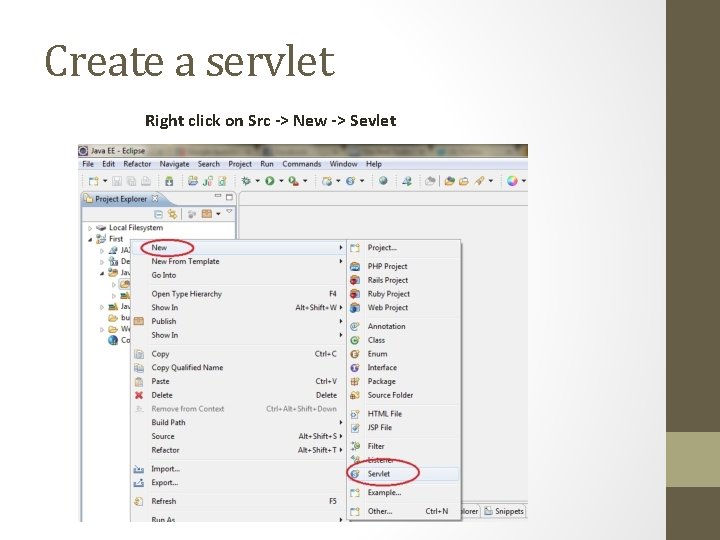Click the Web Project icon
Image resolution: width=720 pixels, height=540 pixels.
click(355, 308)
